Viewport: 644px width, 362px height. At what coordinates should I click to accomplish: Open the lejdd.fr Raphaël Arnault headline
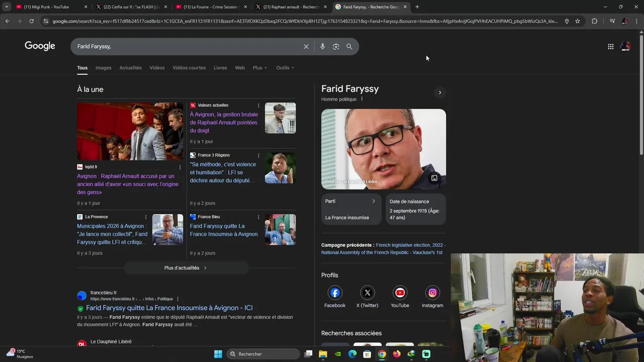(x=128, y=184)
